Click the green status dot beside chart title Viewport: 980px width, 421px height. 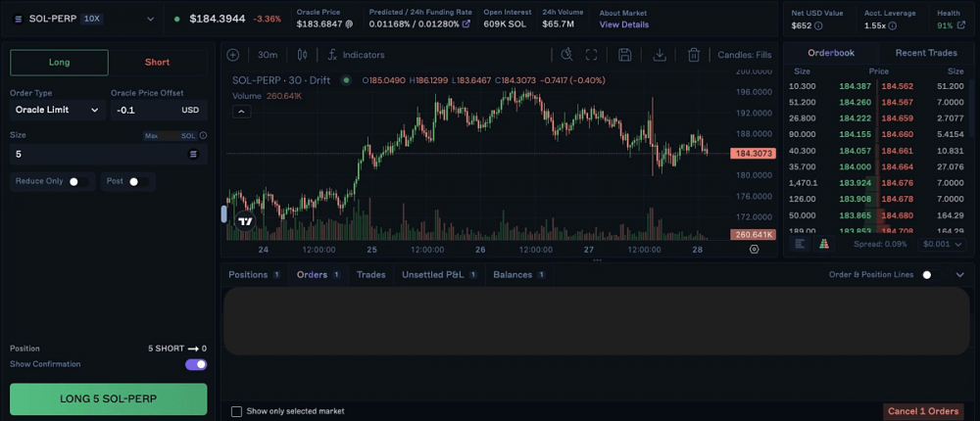(x=345, y=80)
